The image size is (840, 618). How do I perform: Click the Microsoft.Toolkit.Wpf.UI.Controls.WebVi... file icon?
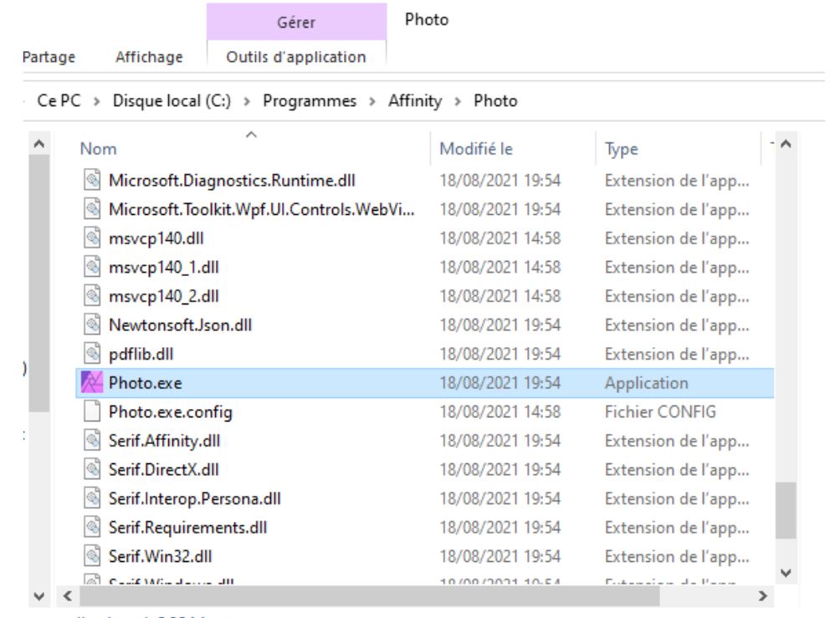pos(92,209)
